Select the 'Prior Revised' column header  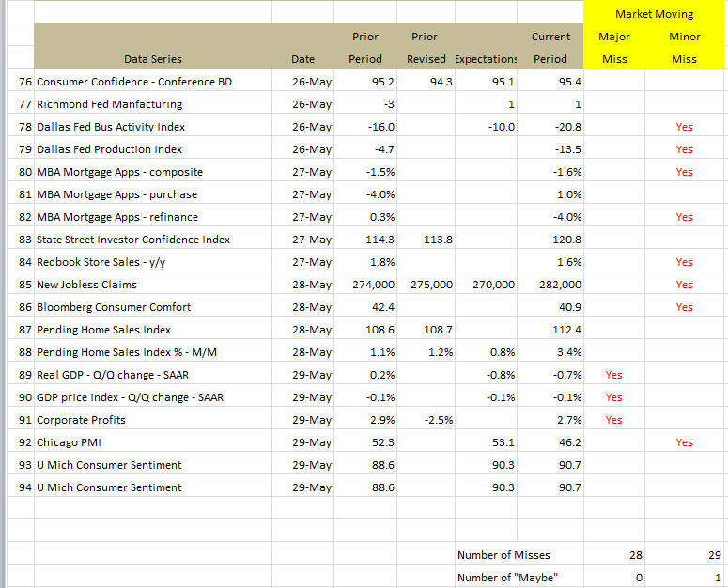click(426, 48)
